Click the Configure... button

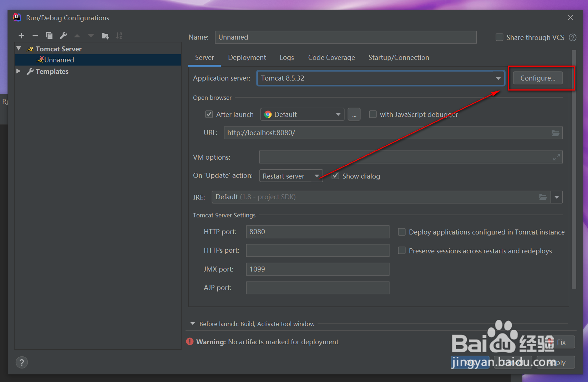pos(538,78)
